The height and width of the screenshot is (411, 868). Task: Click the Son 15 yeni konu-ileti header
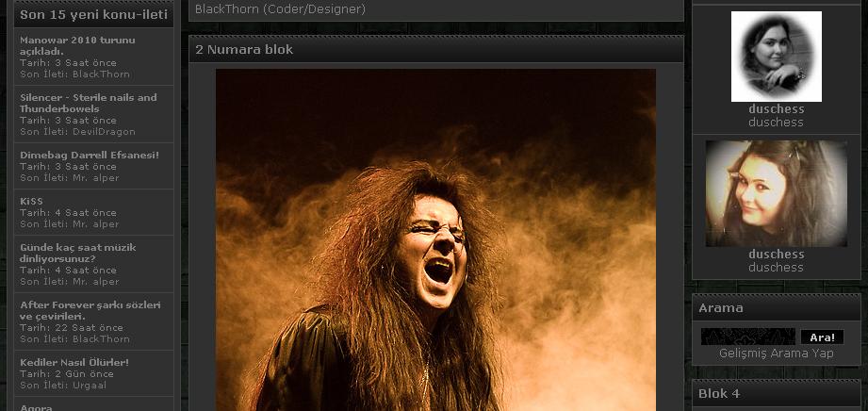(x=93, y=15)
